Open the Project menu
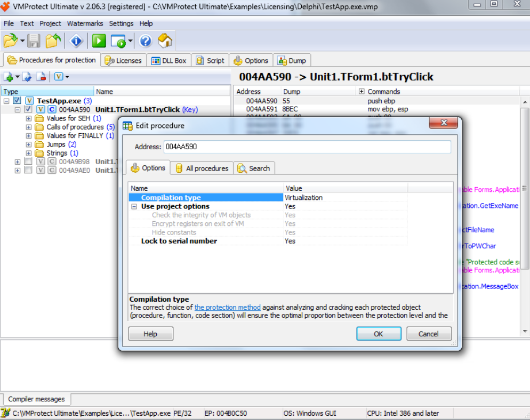 point(50,23)
